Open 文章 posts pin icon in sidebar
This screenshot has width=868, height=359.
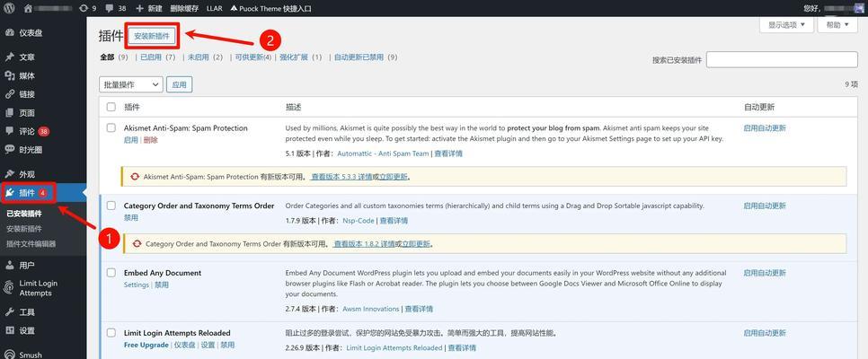click(x=9, y=57)
